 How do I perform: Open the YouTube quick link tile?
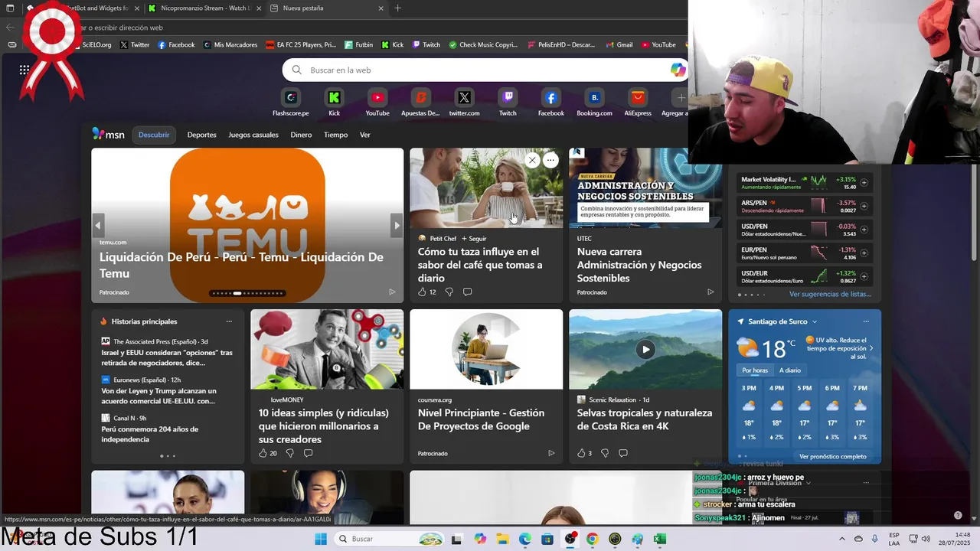coord(377,103)
